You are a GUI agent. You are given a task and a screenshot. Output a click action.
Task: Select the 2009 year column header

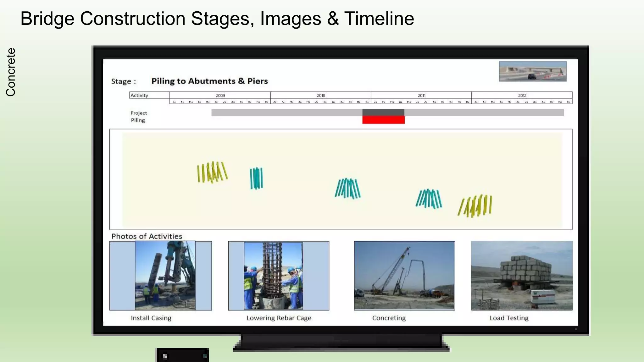click(x=220, y=95)
